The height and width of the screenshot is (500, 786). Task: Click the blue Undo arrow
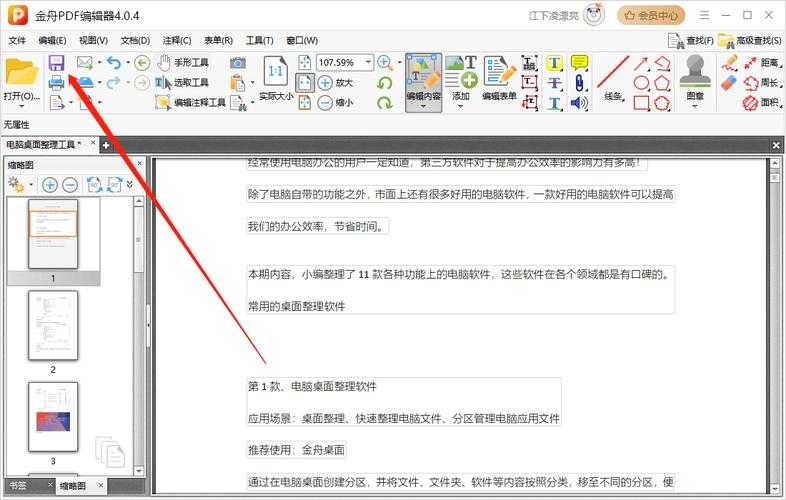click(114, 63)
